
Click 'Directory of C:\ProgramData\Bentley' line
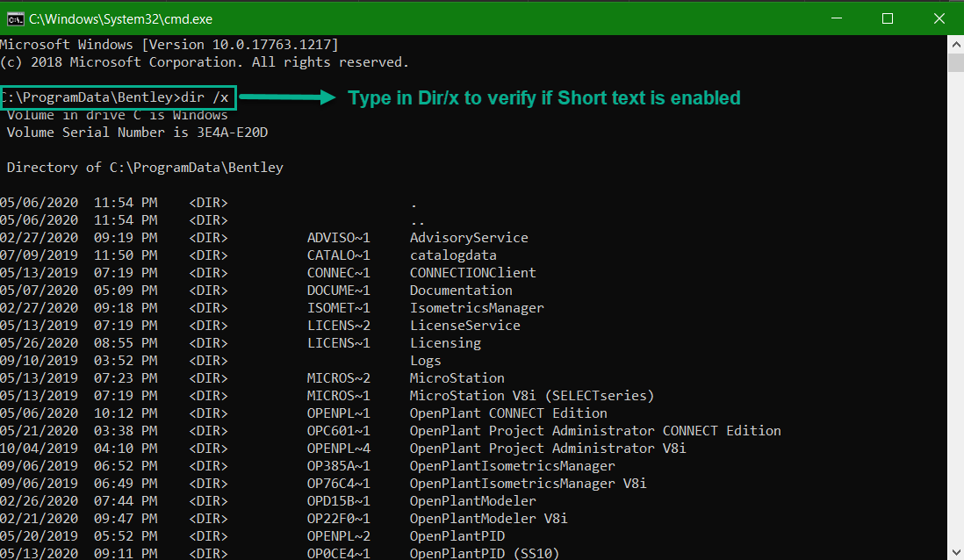coord(145,167)
